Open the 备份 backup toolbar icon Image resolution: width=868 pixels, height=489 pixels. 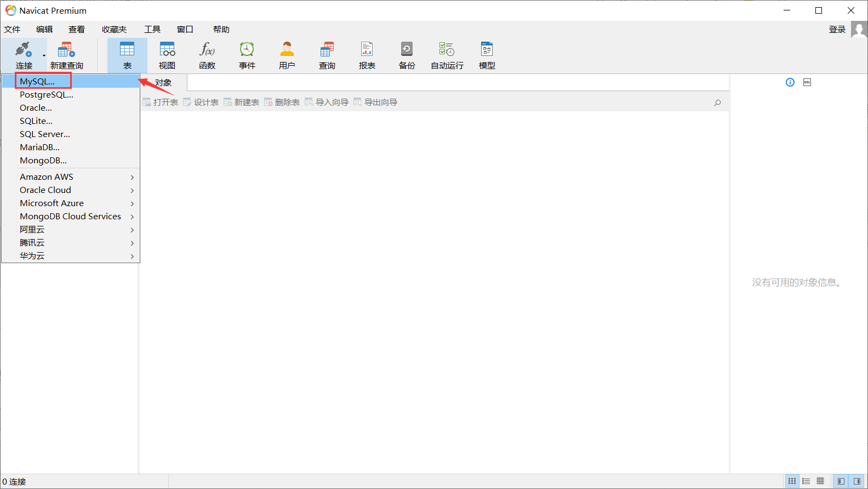[x=407, y=49]
